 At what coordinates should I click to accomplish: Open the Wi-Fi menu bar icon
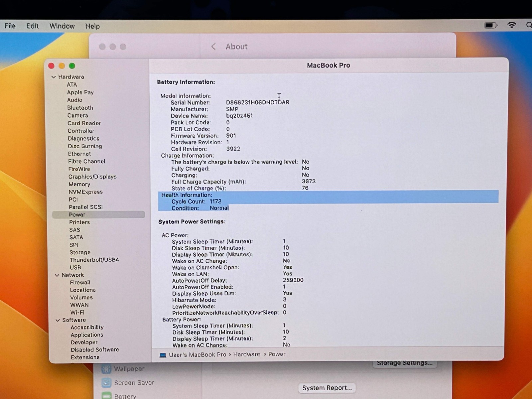pos(512,25)
